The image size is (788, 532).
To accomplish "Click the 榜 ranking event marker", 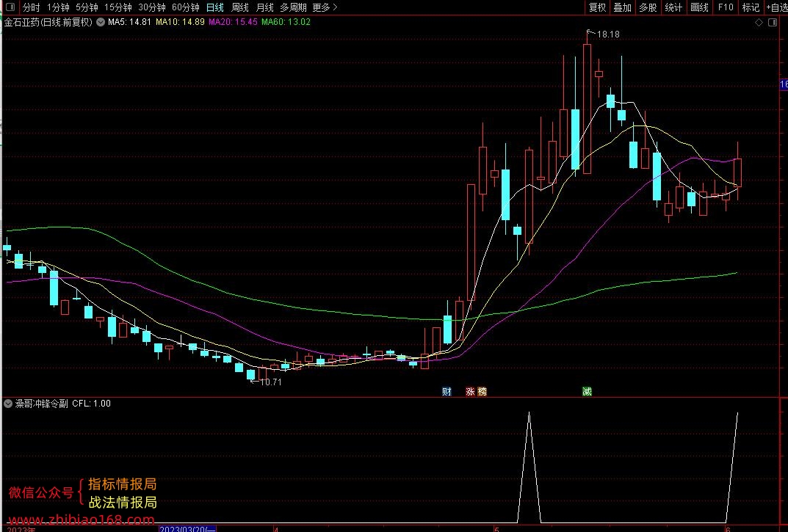I will [482, 391].
